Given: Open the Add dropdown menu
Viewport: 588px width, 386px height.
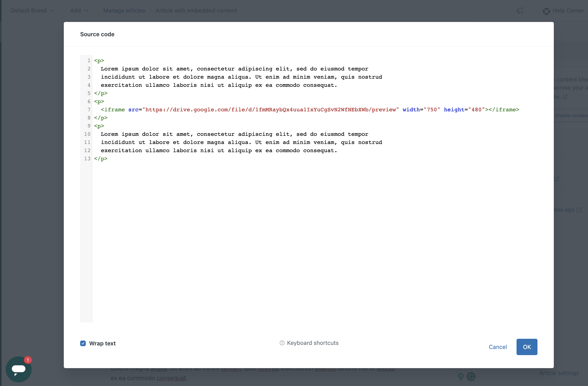Looking at the screenshot, I should pyautogui.click(x=76, y=11).
